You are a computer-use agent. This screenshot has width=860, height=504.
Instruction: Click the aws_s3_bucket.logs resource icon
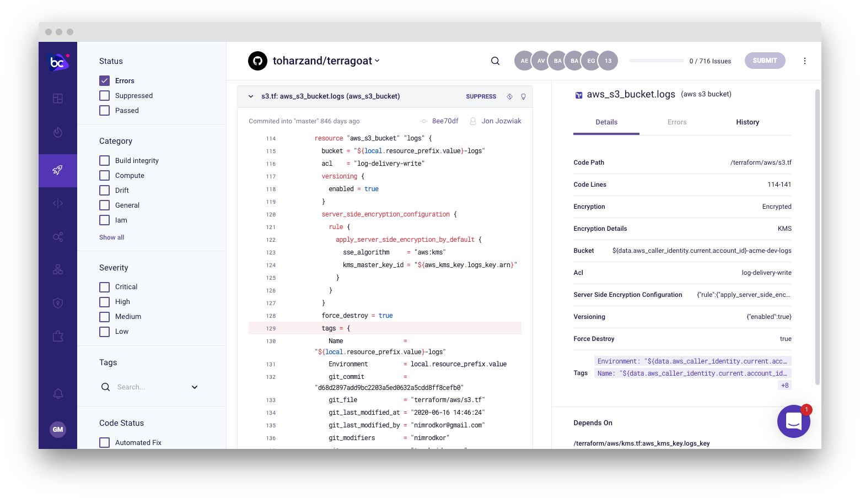[x=579, y=95]
